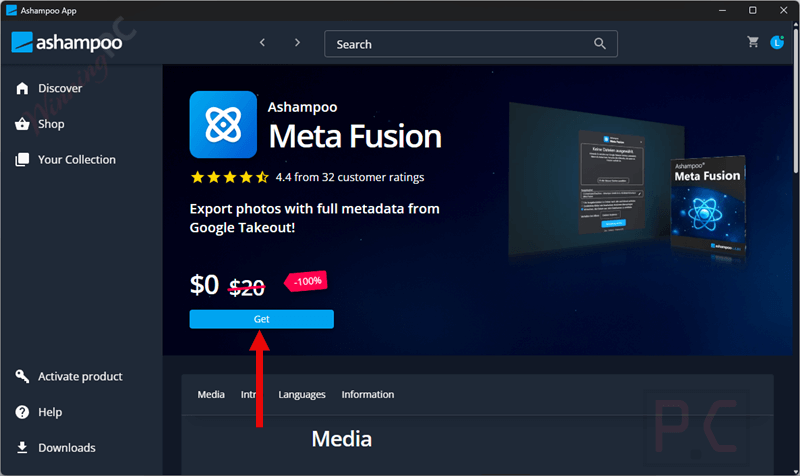The width and height of the screenshot is (800, 476).
Task: Go back with the left arrow
Action: 262,43
